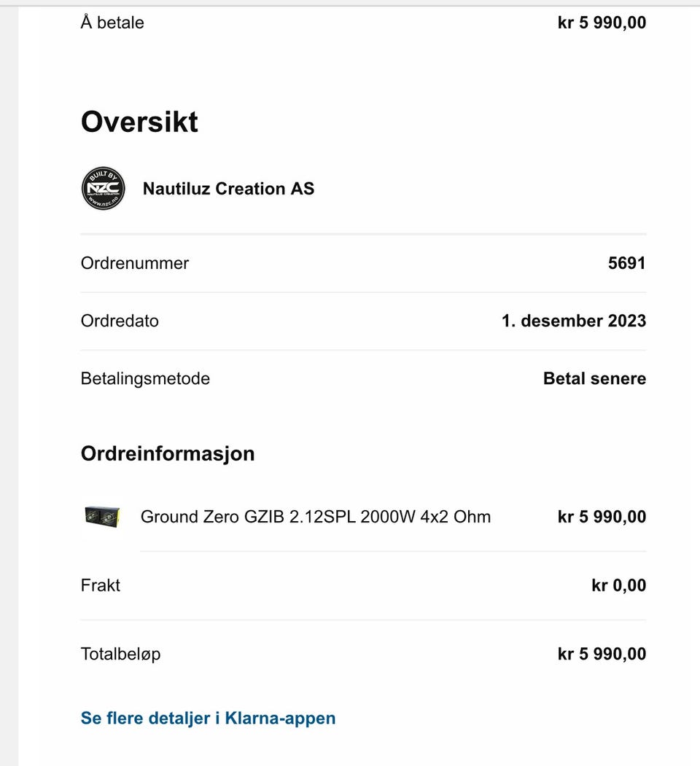Click the shipping amount kr 0,00
This screenshot has width=700, height=766.
[618, 585]
